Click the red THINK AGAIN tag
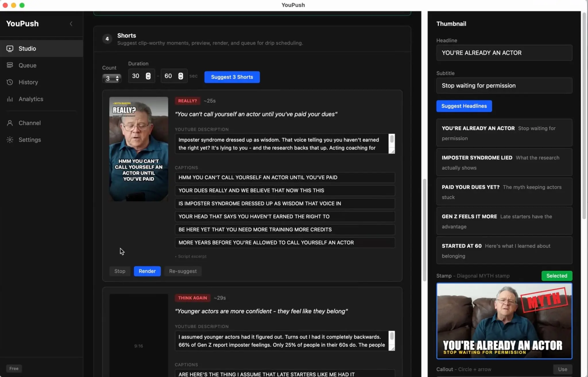The width and height of the screenshot is (588, 377). coord(192,298)
